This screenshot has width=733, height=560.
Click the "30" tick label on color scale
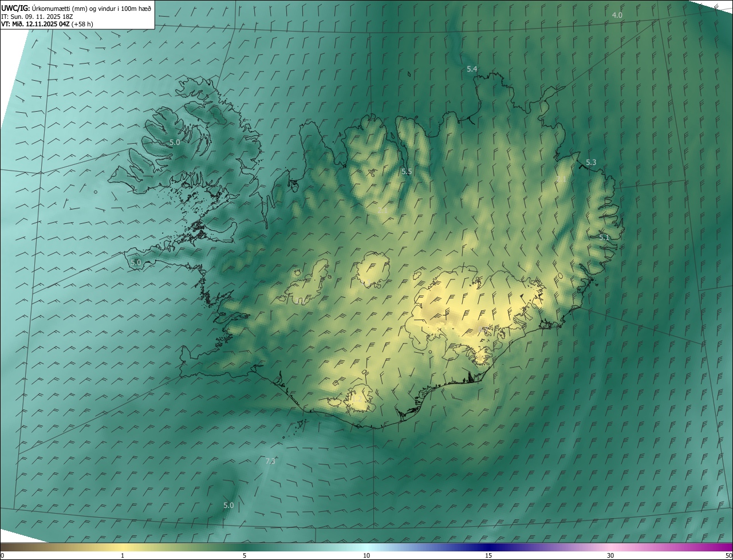pyautogui.click(x=610, y=556)
